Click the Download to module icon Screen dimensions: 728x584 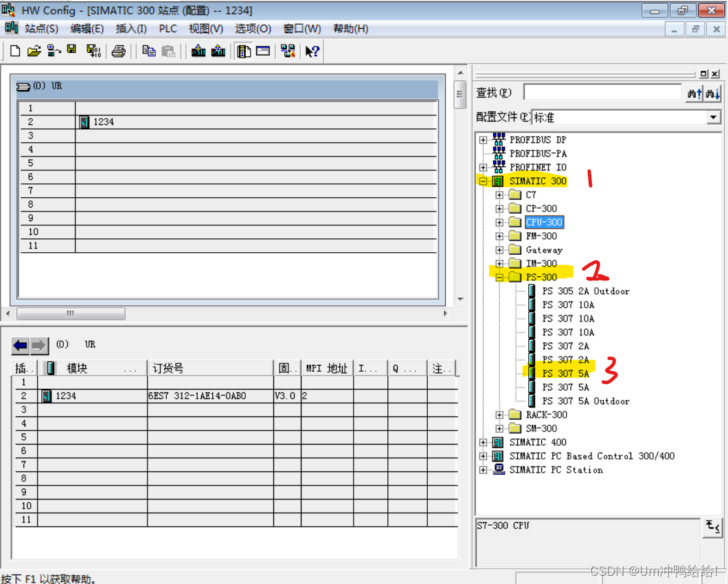(198, 51)
